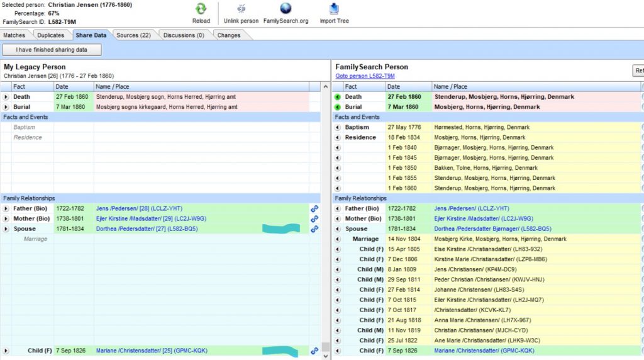Image resolution: width=644 pixels, height=360 pixels.
Task: Click arrow for child Kirstine Marie
Action: tap(338, 259)
